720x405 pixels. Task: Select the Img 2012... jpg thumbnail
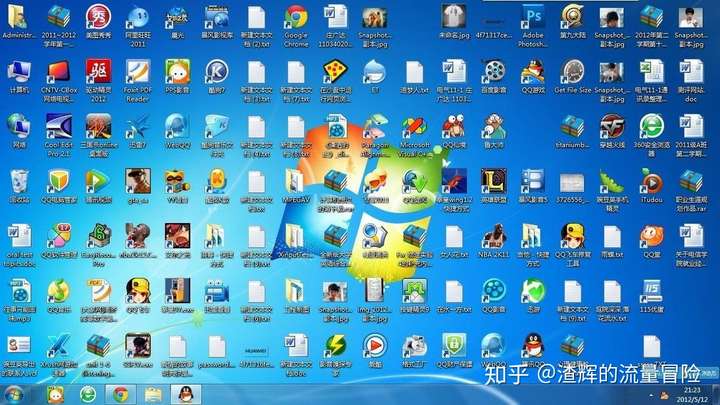coord(375,292)
